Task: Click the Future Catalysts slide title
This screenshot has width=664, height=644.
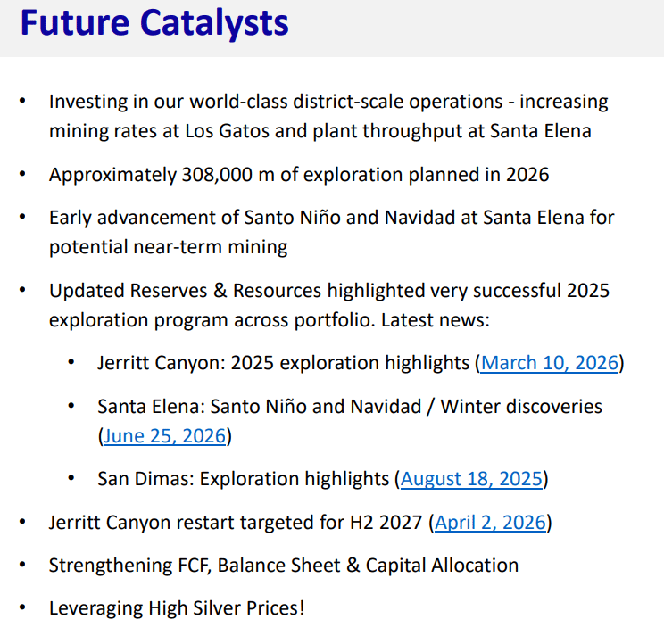Action: tap(154, 23)
